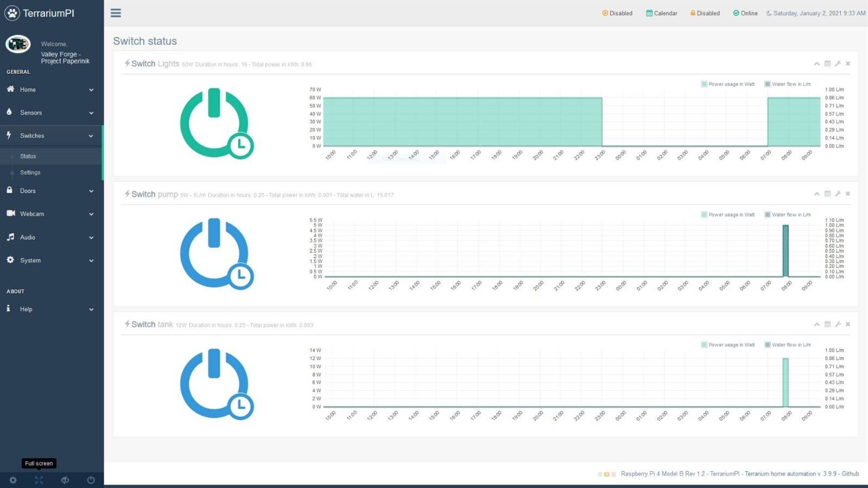868x488 pixels.
Task: Toggle the tank power switch
Action: (x=216, y=384)
